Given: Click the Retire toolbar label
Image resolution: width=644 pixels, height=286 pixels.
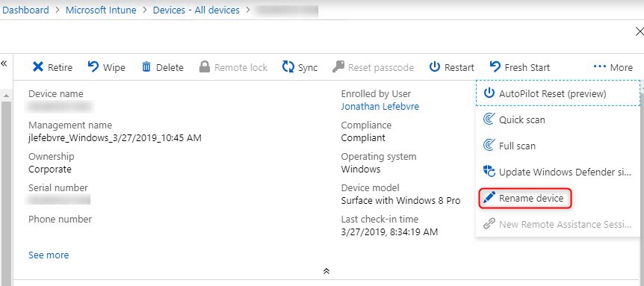Looking at the screenshot, I should [60, 67].
